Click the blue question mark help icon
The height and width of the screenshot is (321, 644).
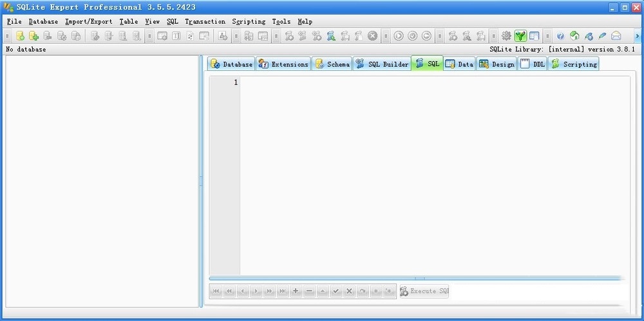pos(560,36)
